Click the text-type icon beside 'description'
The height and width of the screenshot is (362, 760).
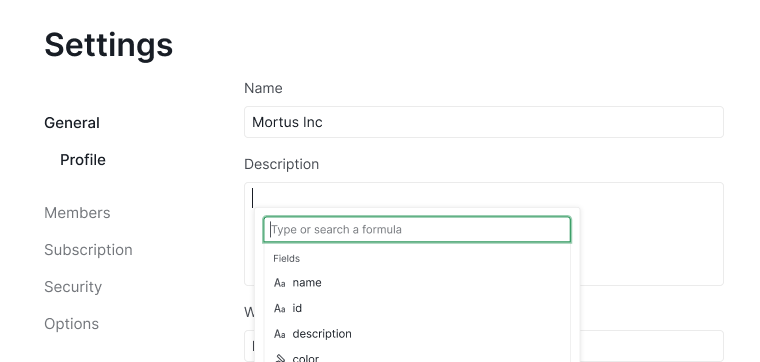[x=280, y=334]
